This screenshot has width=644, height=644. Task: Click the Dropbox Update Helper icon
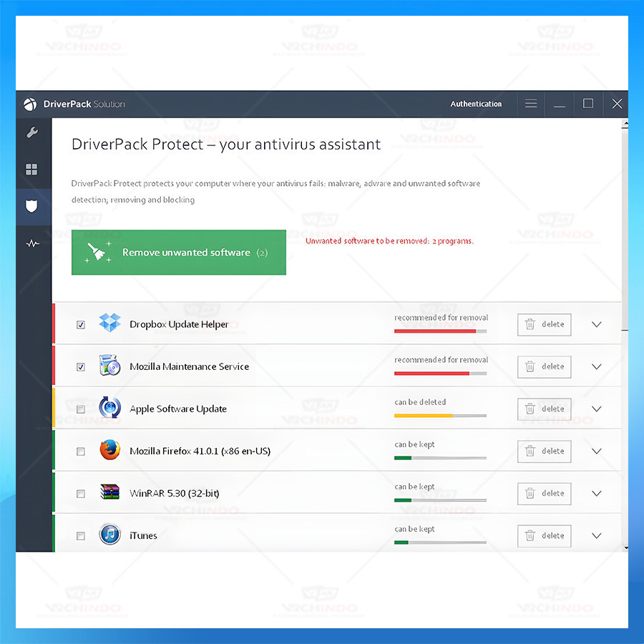(109, 323)
